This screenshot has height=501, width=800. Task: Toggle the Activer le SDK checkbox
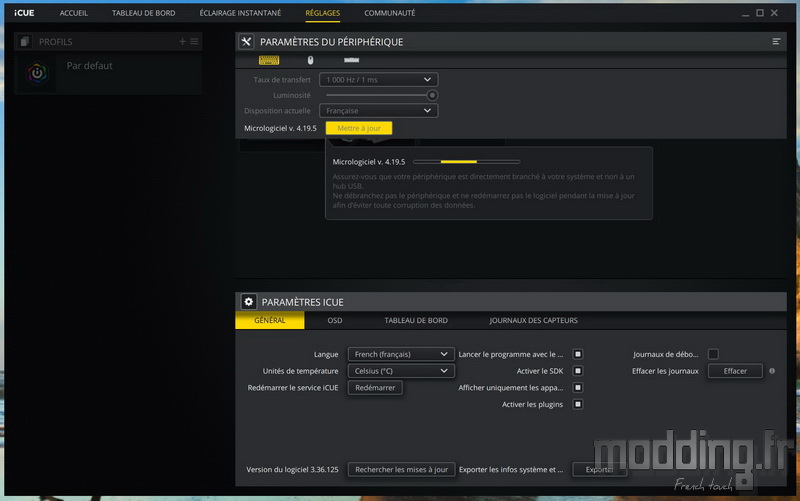(578, 371)
